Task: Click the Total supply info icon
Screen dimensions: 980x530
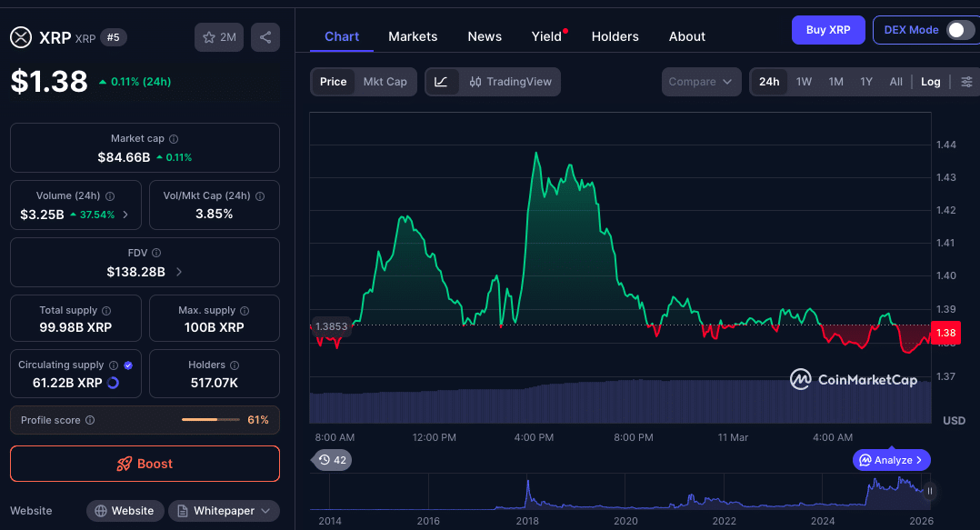Action: click(106, 311)
